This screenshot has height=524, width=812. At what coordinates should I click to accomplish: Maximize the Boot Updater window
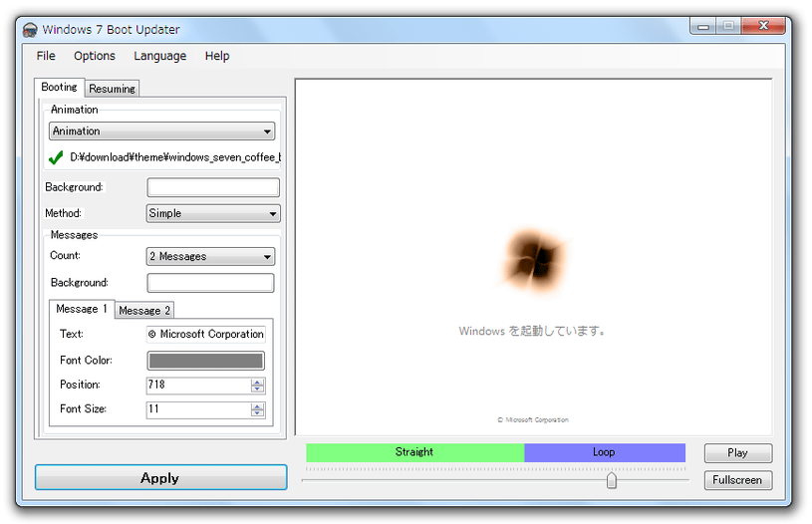click(x=728, y=25)
